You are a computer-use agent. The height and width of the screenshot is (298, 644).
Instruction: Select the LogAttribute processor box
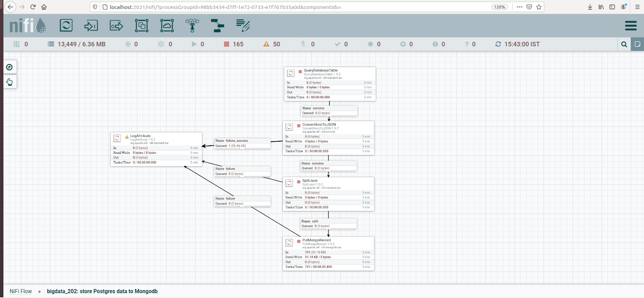(156, 149)
